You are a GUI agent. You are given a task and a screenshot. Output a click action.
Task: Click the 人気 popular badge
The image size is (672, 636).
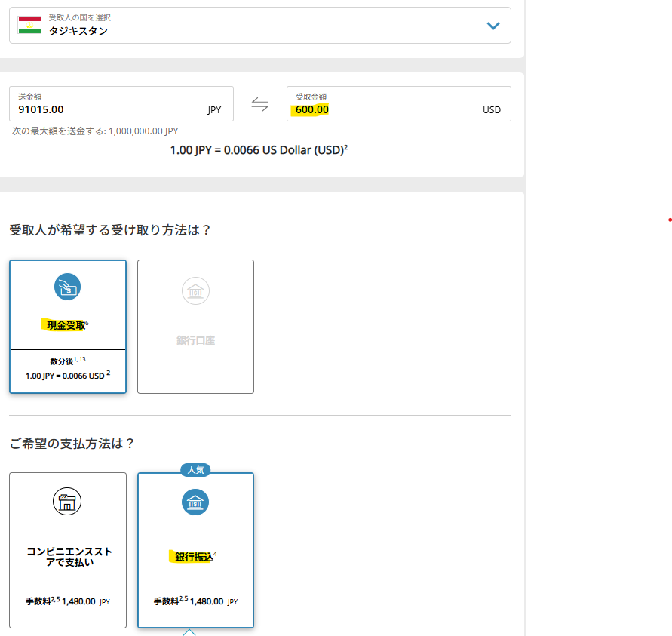[x=195, y=469]
